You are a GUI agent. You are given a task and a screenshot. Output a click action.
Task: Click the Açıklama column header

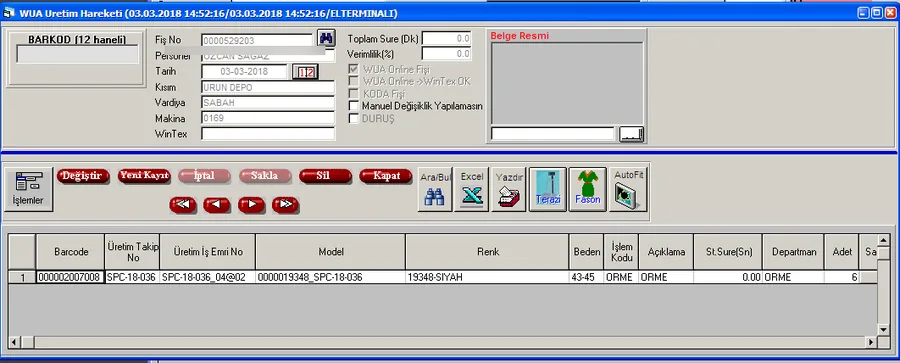tap(666, 252)
